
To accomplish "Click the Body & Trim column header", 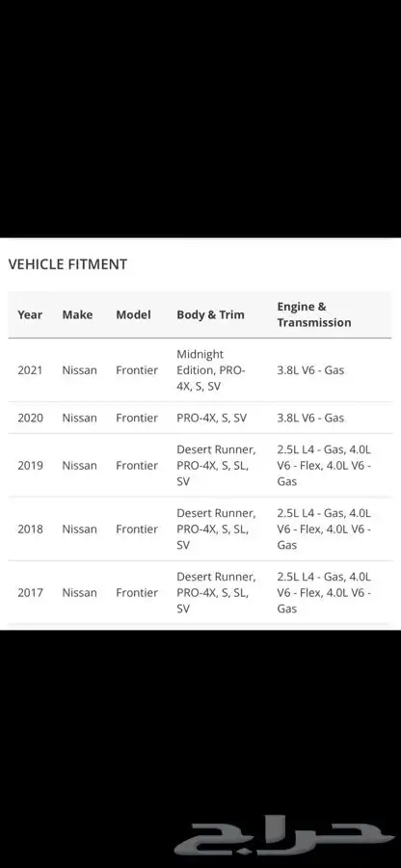I will click(210, 314).
